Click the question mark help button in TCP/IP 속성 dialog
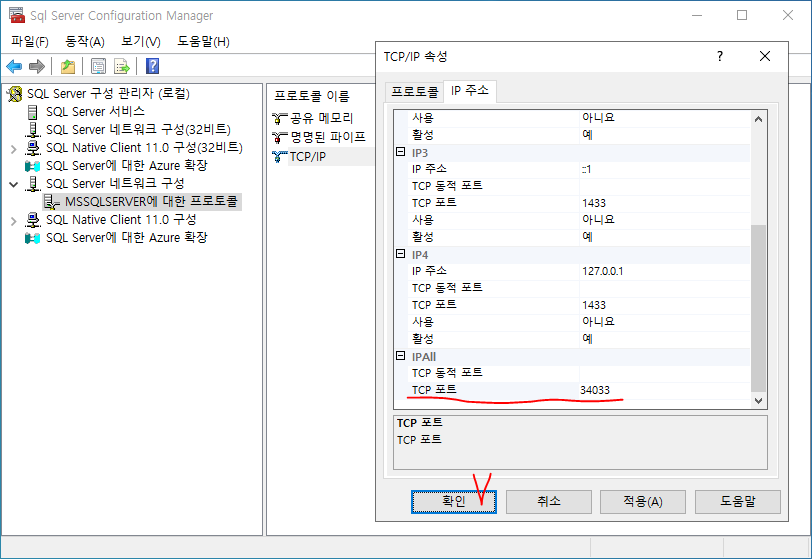812x559 pixels. (720, 56)
